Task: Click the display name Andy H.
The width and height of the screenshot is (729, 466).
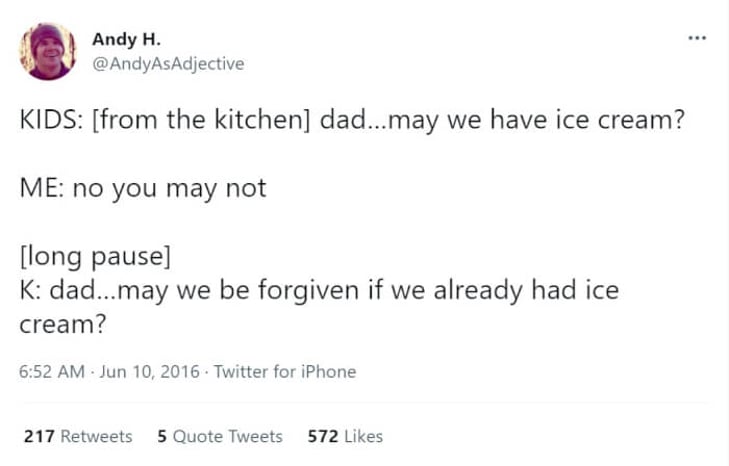Action: [126, 40]
